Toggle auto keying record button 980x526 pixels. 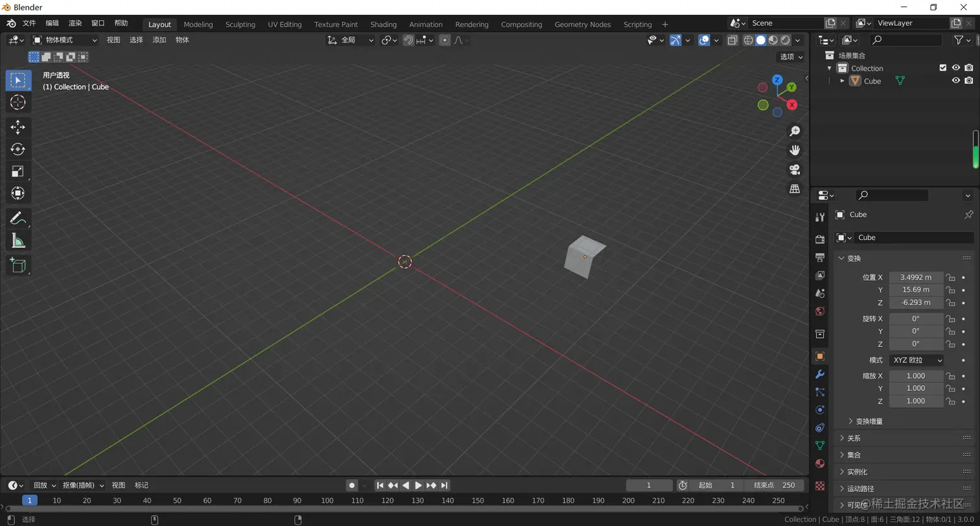(352, 485)
